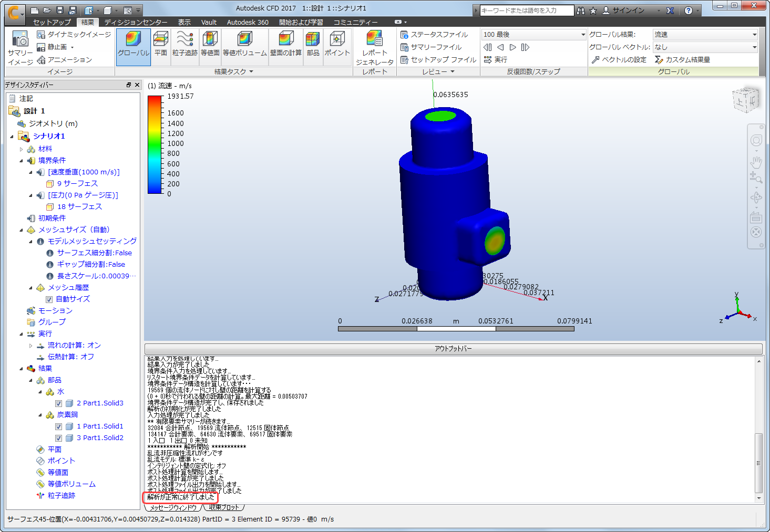Expand the 材料 tree node
The image size is (770, 532).
point(22,149)
